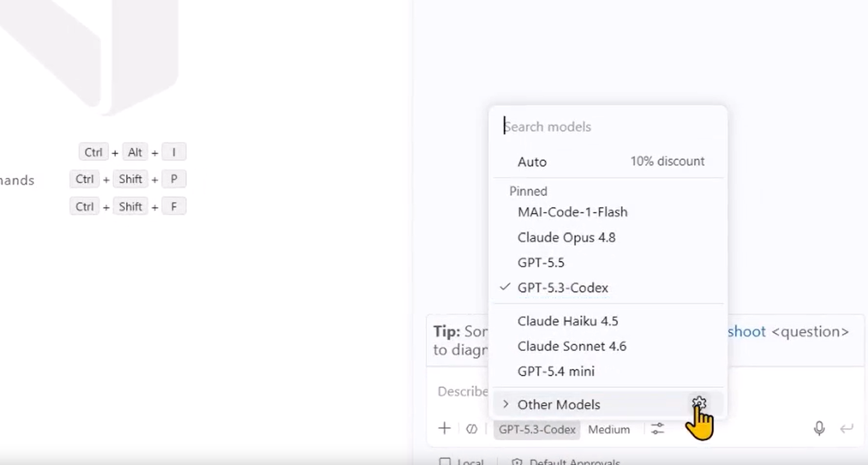Open the Medium reasoning effort dropdown
The width and height of the screenshot is (868, 465).
[609, 430]
